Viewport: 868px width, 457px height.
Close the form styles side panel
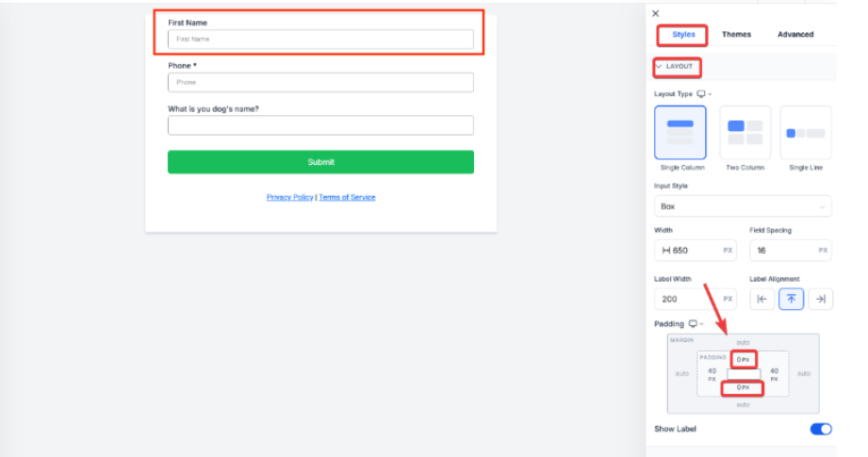(656, 13)
